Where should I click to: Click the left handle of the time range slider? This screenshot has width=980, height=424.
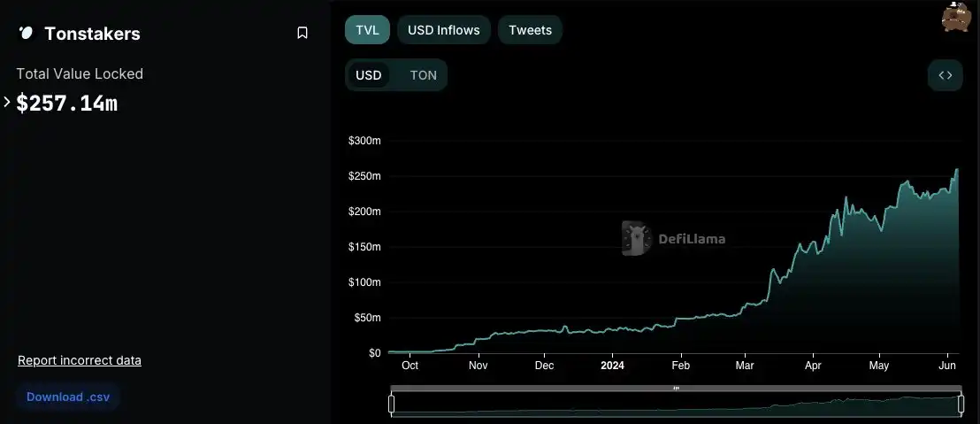pyautogui.click(x=391, y=404)
